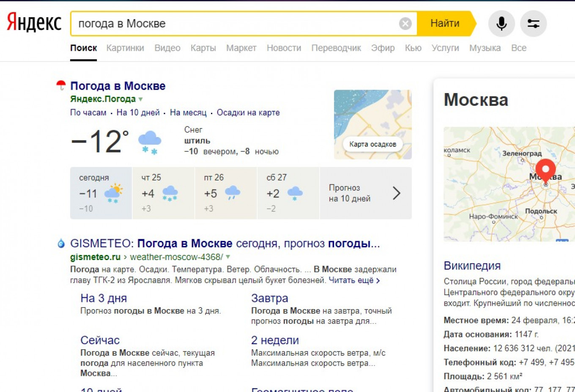Image resolution: width=575 pixels, height=392 pixels.
Task: Open the Осадки на карте link
Action: point(248,112)
